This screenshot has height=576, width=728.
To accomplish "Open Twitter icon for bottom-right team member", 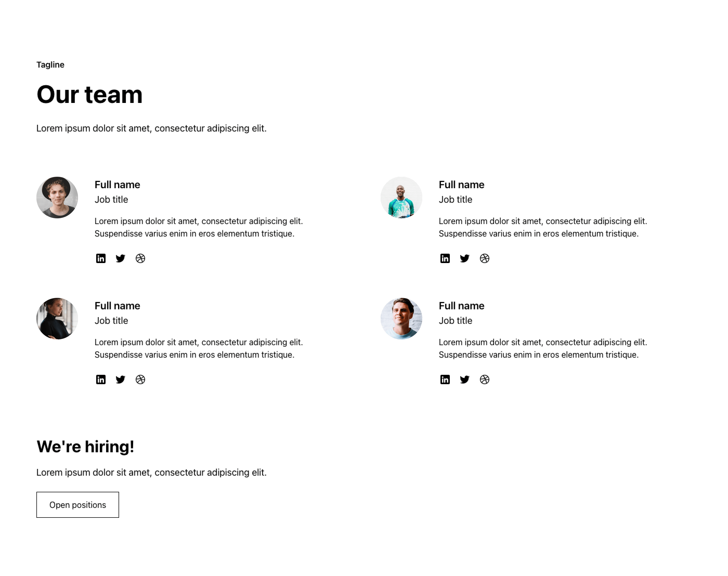I will tap(465, 379).
